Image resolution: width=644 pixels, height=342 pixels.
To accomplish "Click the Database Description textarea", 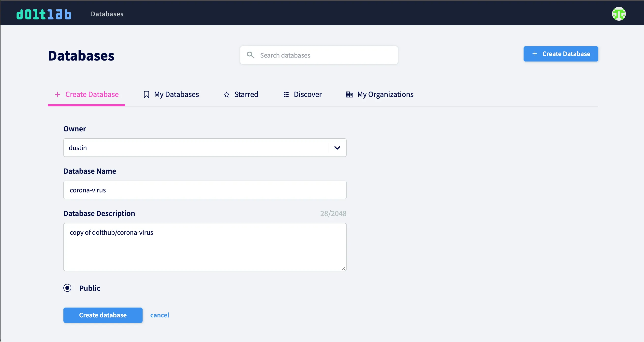I will (x=205, y=247).
